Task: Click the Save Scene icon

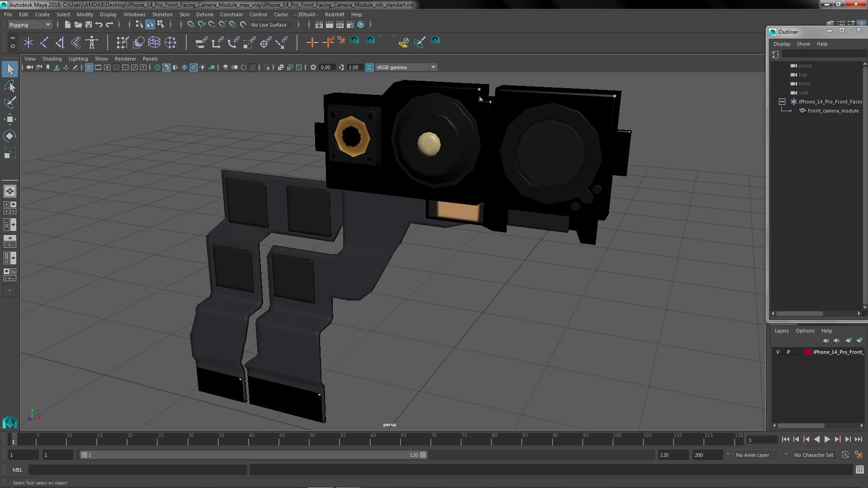Action: (x=89, y=24)
